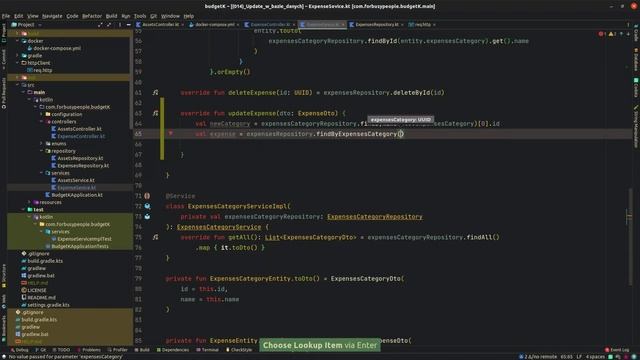Select AssetsService.kt in project tree

coord(76,180)
